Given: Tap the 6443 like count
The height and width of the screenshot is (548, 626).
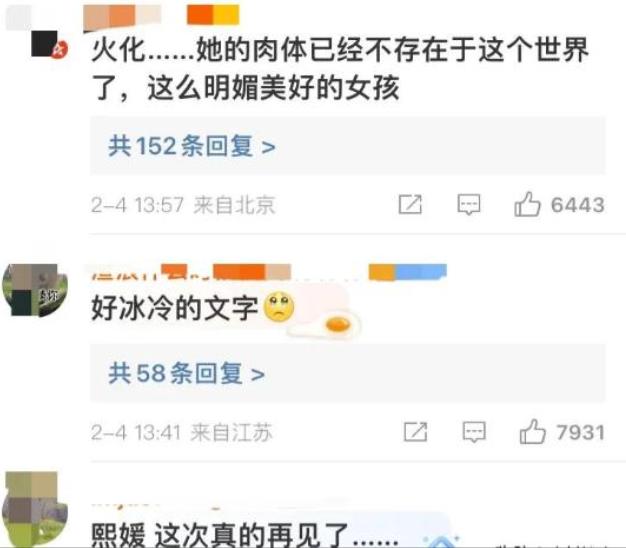Looking at the screenshot, I should tap(577, 205).
